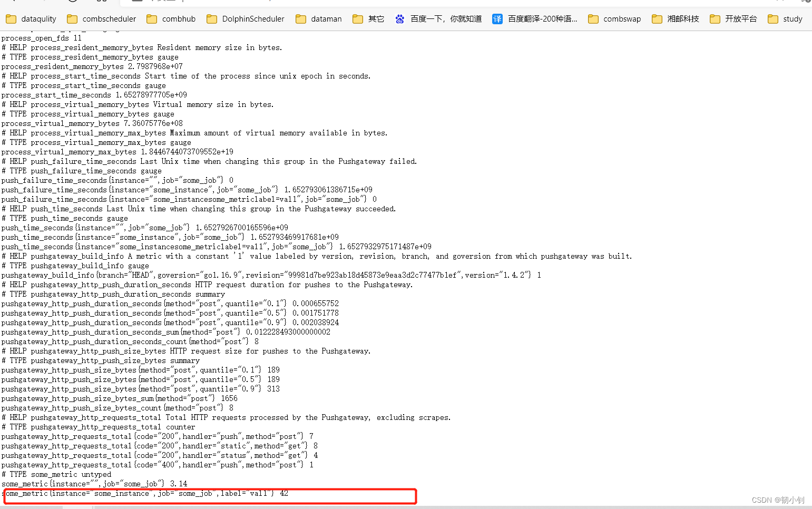
Task: Expand the 开放平台 bookmark folder
Action: [x=739, y=18]
